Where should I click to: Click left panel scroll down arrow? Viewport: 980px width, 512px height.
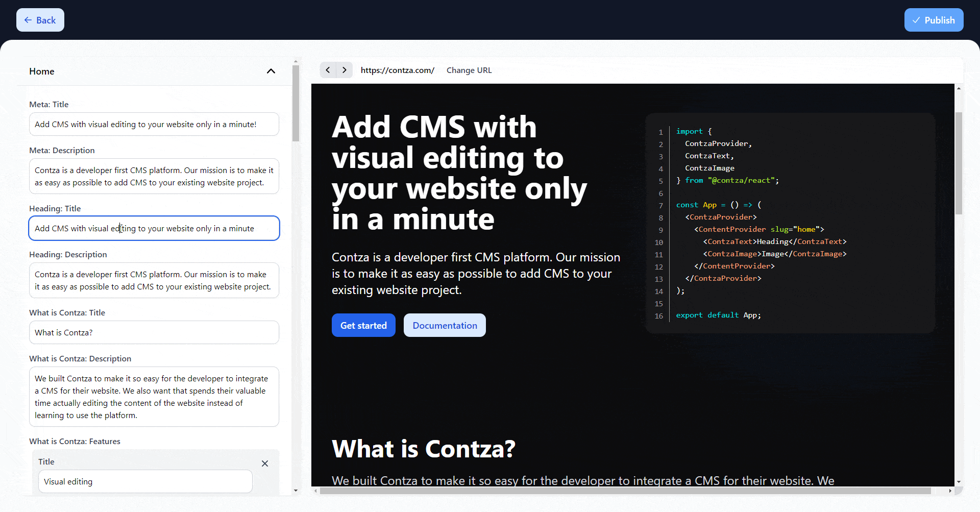point(296,491)
